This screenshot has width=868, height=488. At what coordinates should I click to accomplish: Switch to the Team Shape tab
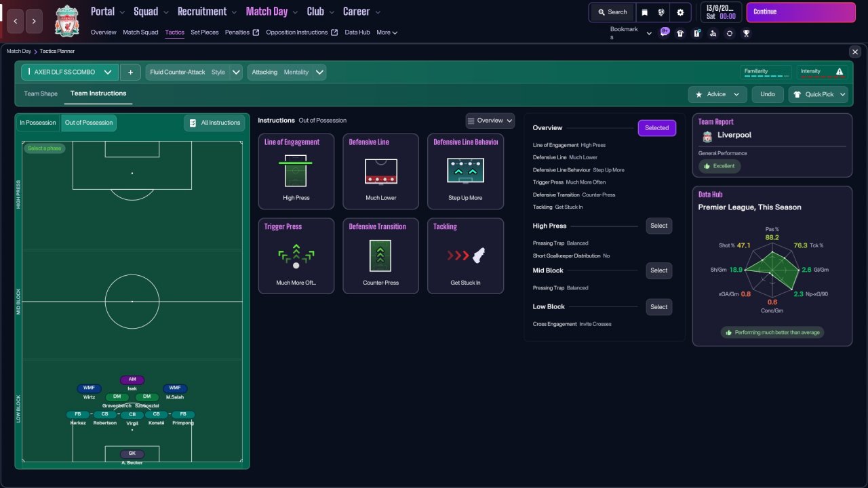pos(41,94)
